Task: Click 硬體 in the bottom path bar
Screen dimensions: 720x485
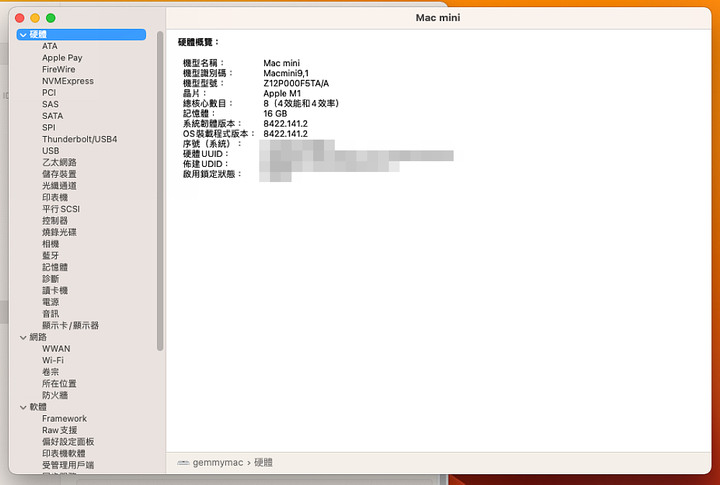Action: (x=263, y=462)
